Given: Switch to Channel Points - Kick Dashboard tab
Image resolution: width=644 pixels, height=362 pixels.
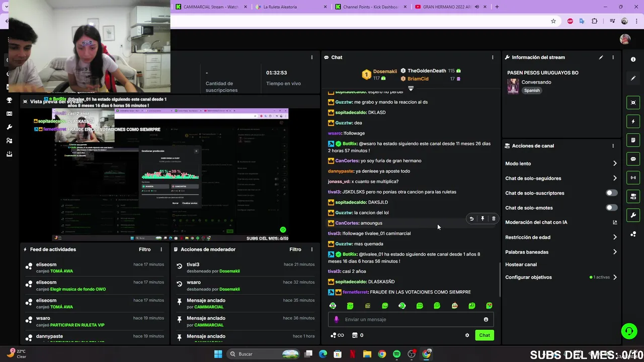Looking at the screenshot, I should [371, 7].
